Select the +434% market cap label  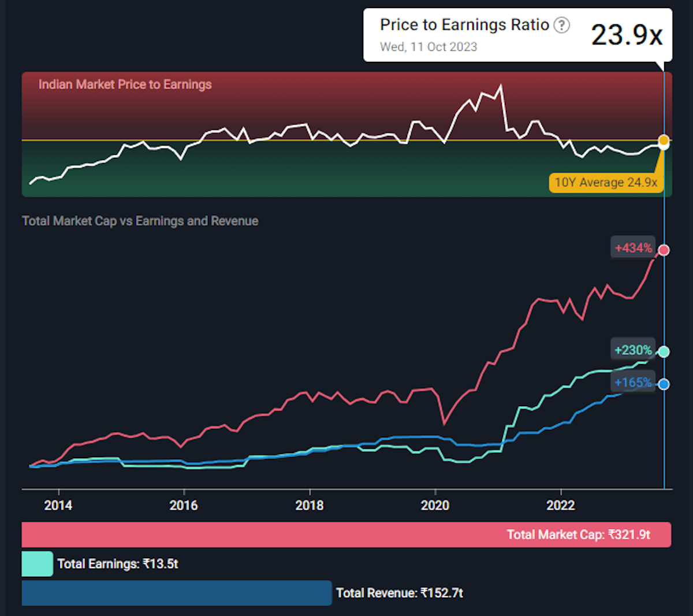pyautogui.click(x=633, y=248)
